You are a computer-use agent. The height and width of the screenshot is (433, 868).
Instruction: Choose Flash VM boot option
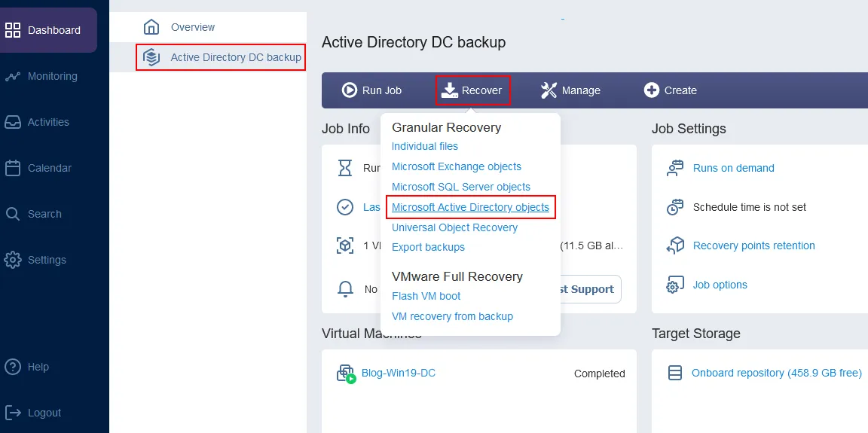[x=426, y=296]
